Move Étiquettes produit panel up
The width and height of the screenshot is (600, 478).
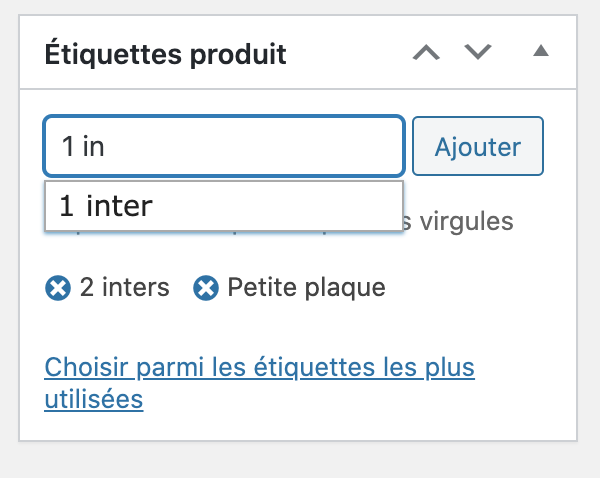pyautogui.click(x=426, y=52)
